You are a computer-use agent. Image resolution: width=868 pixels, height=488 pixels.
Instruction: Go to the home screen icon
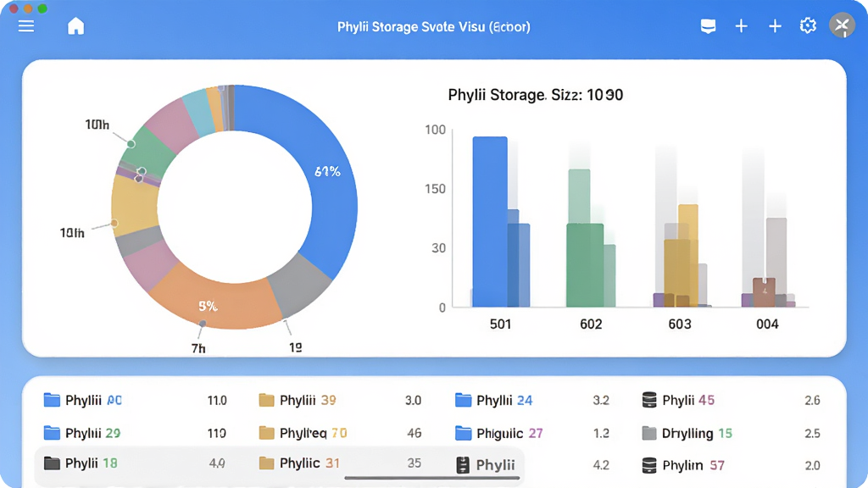coord(75,26)
